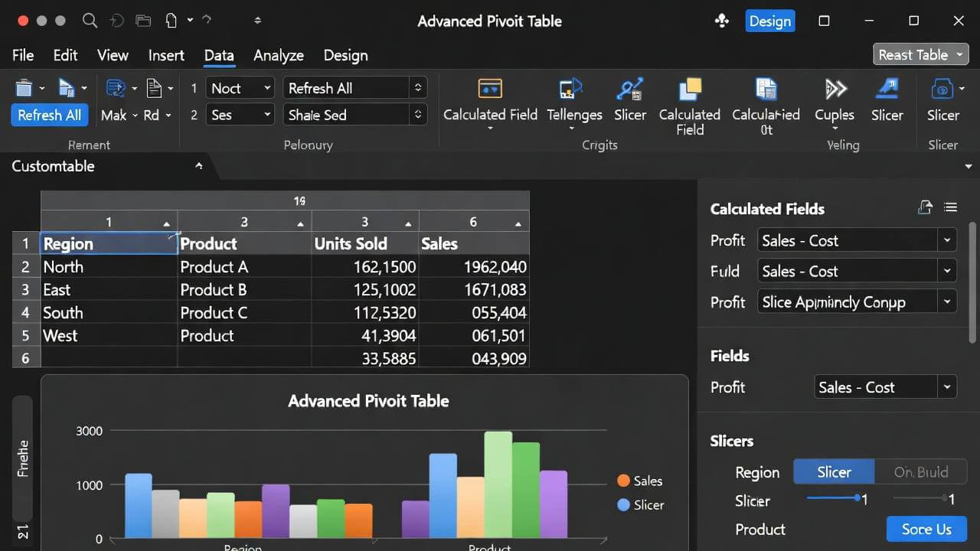This screenshot has width=980, height=551.
Task: Toggle the Design mode button
Action: [x=770, y=21]
